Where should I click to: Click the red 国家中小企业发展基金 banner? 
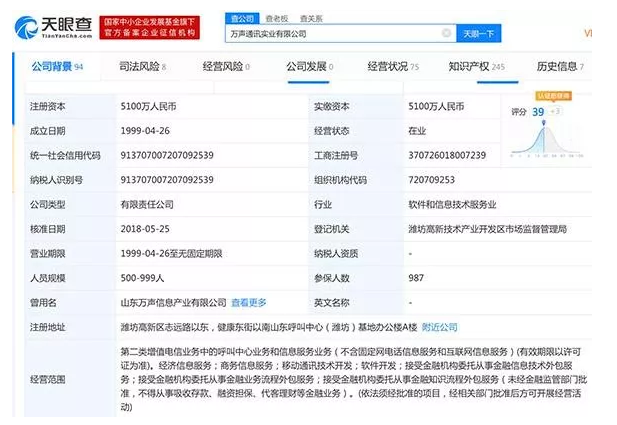[150, 28]
